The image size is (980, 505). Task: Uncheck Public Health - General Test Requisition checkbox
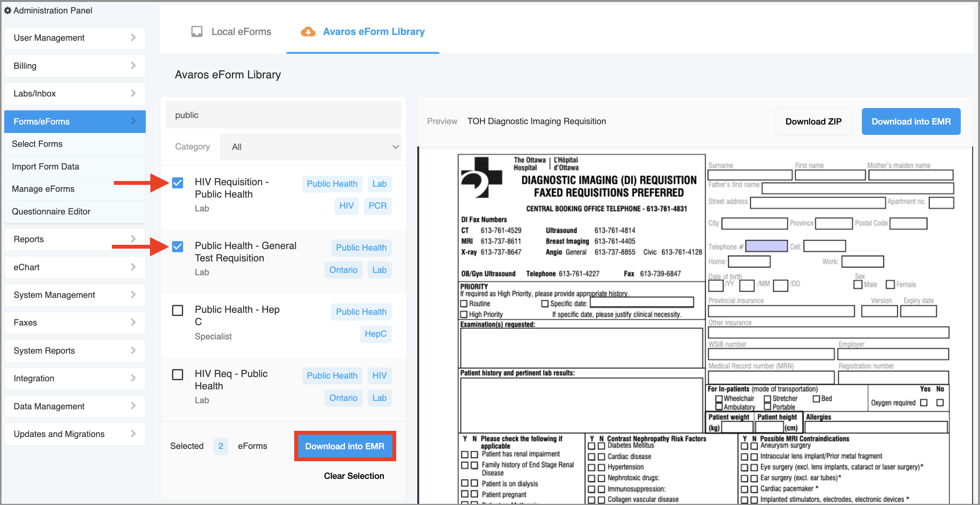click(x=177, y=246)
